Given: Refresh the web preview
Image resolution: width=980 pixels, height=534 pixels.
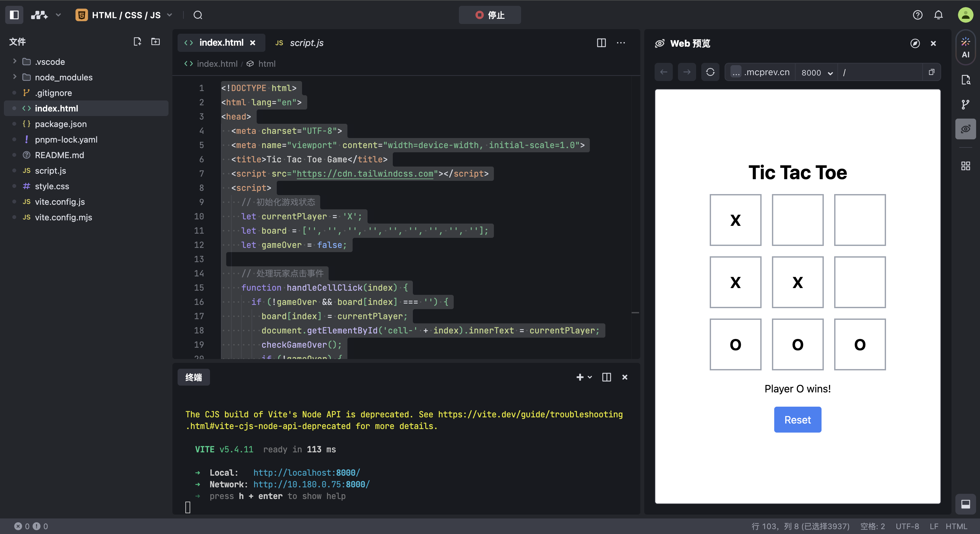Looking at the screenshot, I should [710, 72].
